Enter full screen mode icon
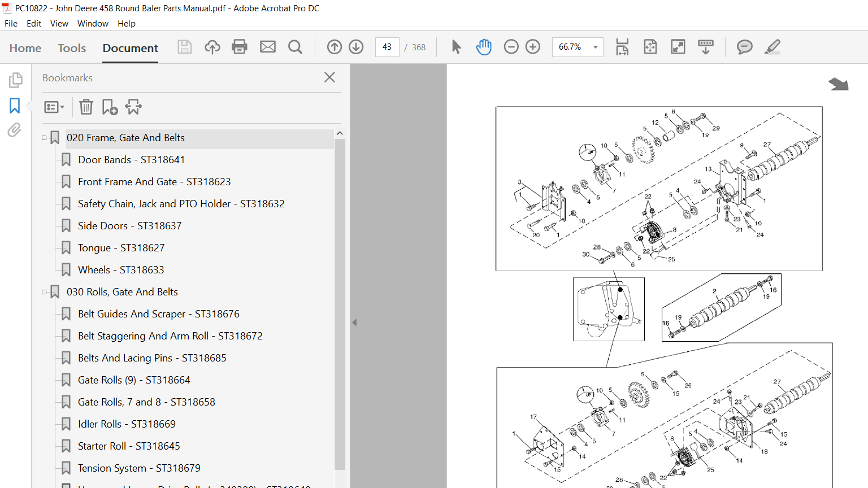Screen dimensions: 868x488 coord(678,47)
